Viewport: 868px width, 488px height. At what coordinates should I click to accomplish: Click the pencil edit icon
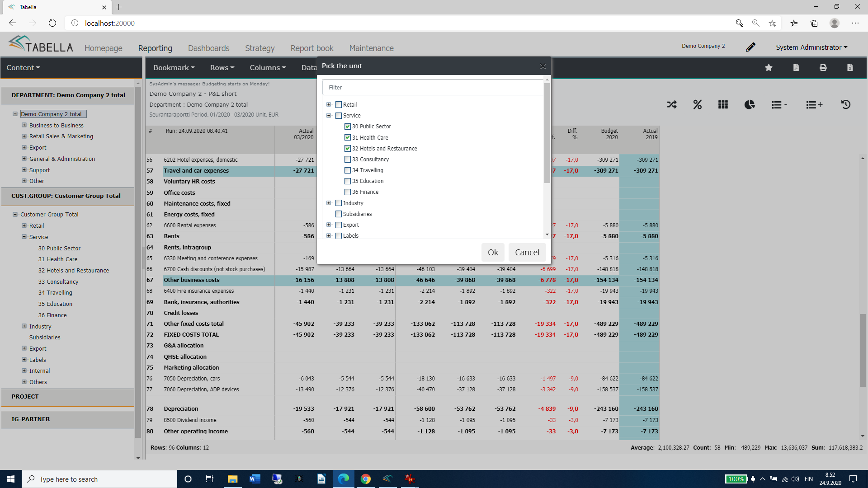(x=750, y=47)
